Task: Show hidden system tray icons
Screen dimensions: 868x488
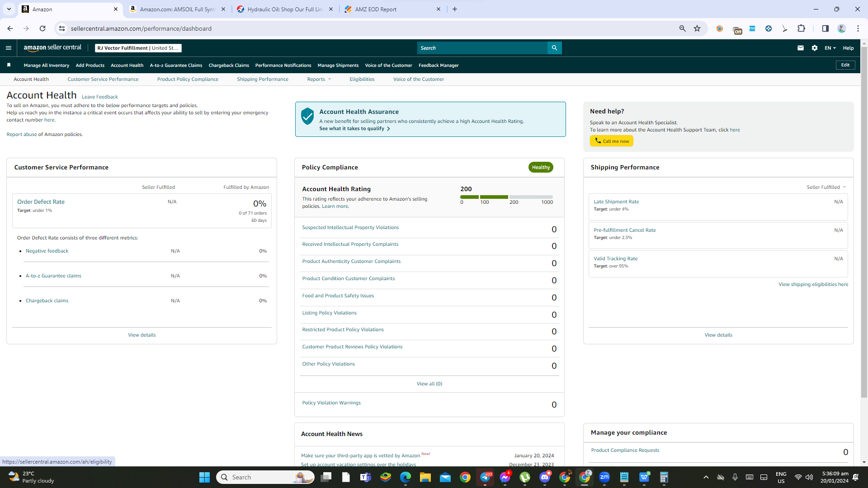Action: (706, 477)
